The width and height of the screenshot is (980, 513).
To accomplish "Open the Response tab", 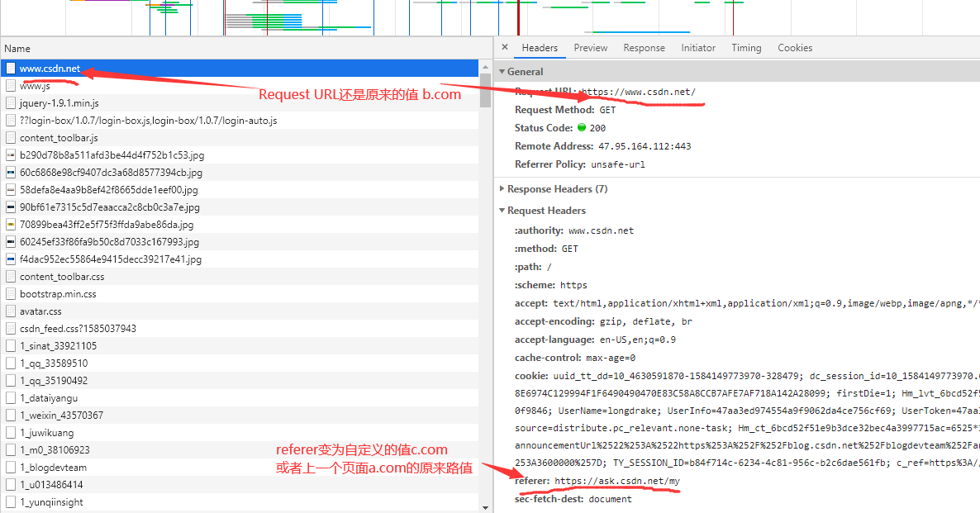I will pyautogui.click(x=644, y=48).
